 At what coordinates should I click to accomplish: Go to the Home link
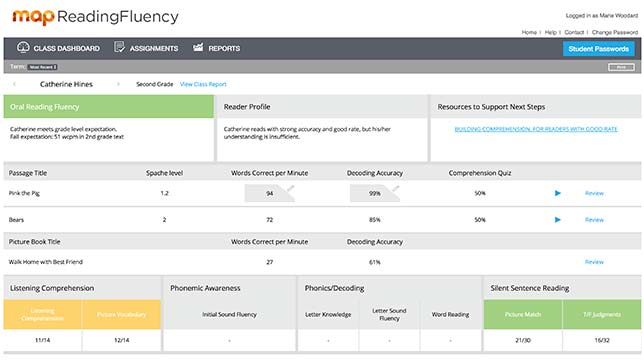pos(529,32)
